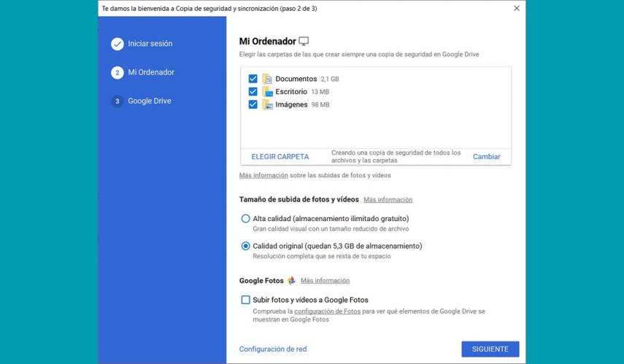The width and height of the screenshot is (624, 364).
Task: Click the Documentos folder icon
Action: pyautogui.click(x=267, y=79)
